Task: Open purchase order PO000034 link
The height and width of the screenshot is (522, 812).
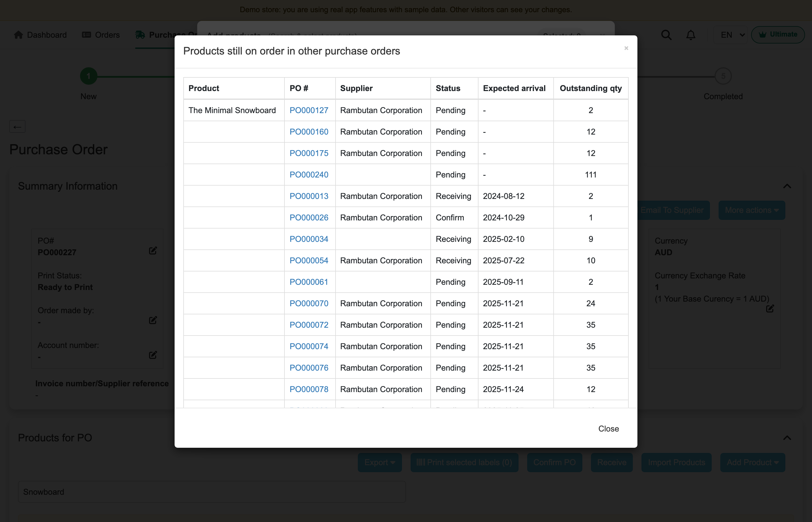Action: point(309,239)
